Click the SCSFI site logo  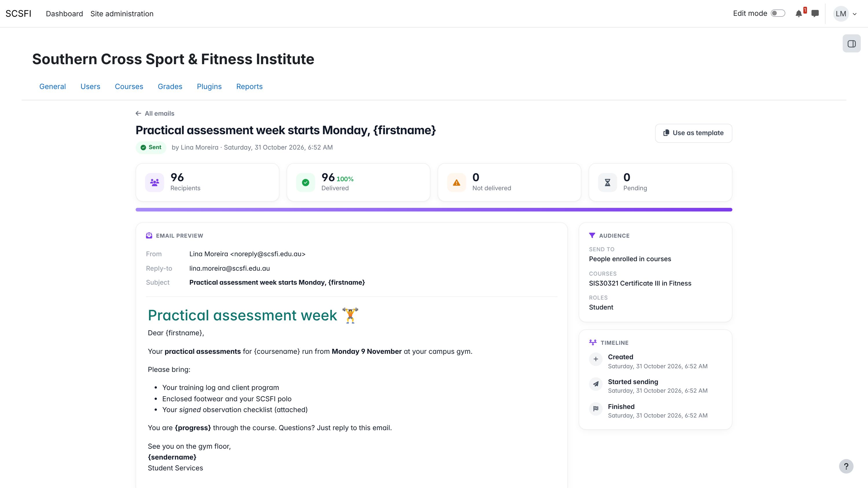18,14
